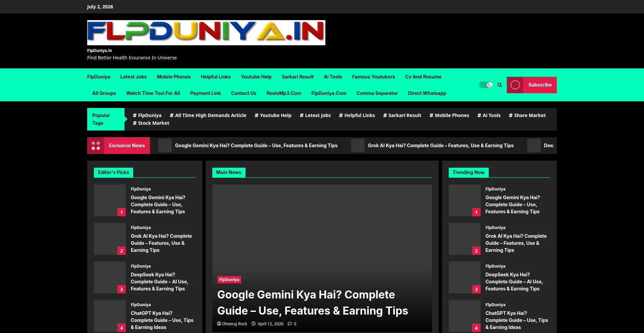Click the FlpDuniya.in logo banner
Image resolution: width=644 pixels, height=333 pixels.
[206, 33]
